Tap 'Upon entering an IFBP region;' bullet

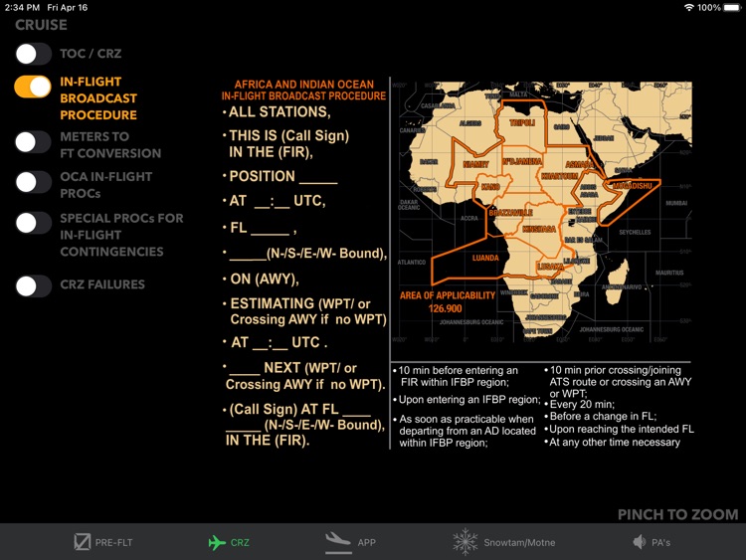[466, 400]
